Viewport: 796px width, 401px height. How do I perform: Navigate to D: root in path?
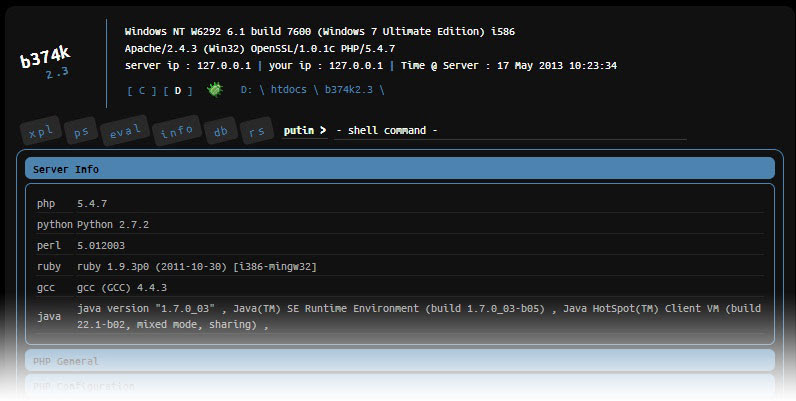[x=246, y=90]
